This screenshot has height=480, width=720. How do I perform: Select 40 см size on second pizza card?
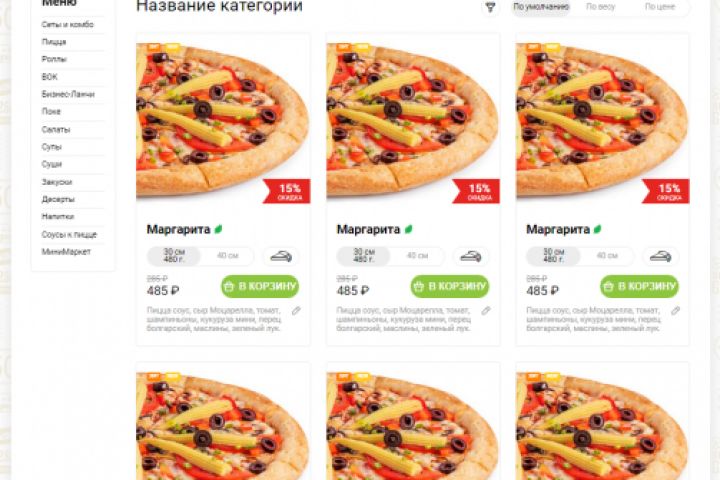coord(417,256)
